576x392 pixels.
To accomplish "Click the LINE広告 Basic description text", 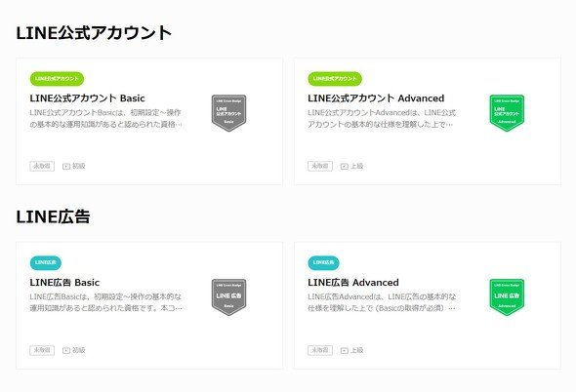I will [x=105, y=302].
